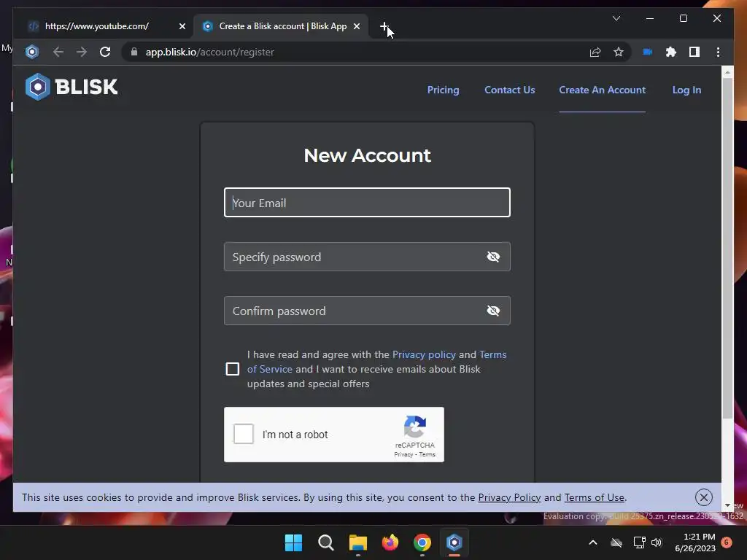Go to Log In in the navigation
747x560 pixels.
686,90
